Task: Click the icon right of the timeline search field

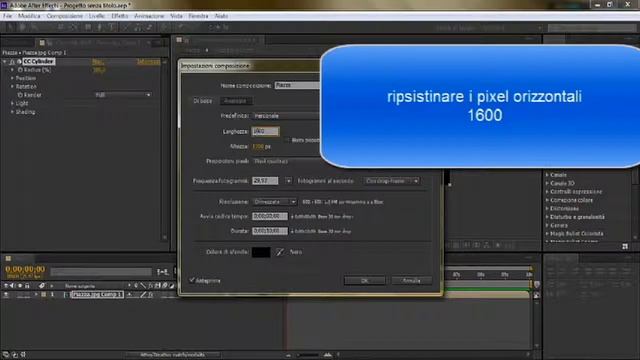Action: coord(162,272)
